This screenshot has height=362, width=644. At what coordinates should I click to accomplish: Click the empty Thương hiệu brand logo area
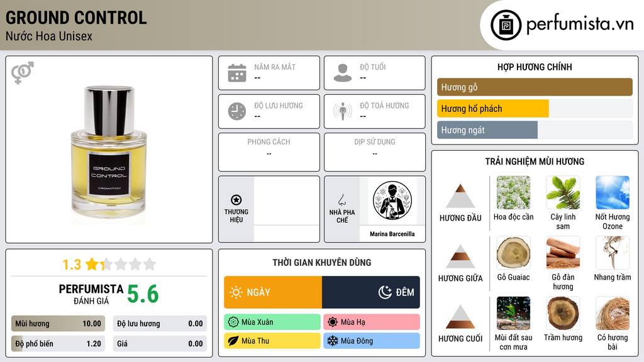pyautogui.click(x=286, y=200)
